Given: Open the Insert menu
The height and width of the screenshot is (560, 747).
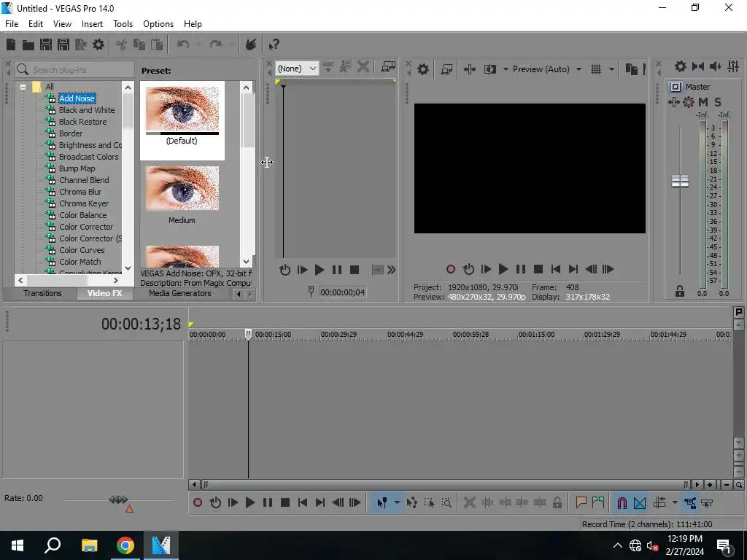Looking at the screenshot, I should point(92,24).
